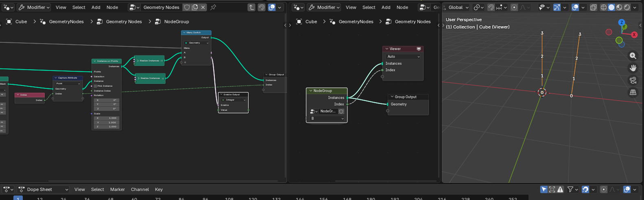Click the duplicate node group icon
The image size is (644, 200).
pyautogui.click(x=195, y=7)
